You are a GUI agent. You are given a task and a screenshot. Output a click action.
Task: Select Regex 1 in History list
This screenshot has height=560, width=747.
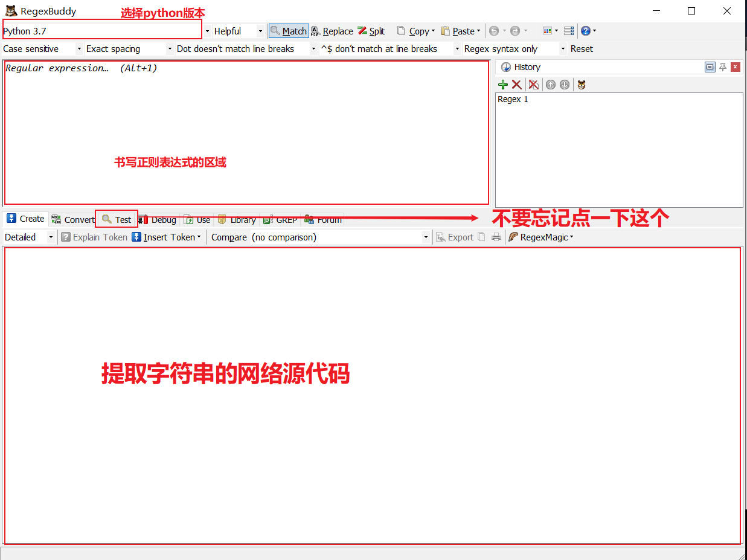tap(513, 100)
